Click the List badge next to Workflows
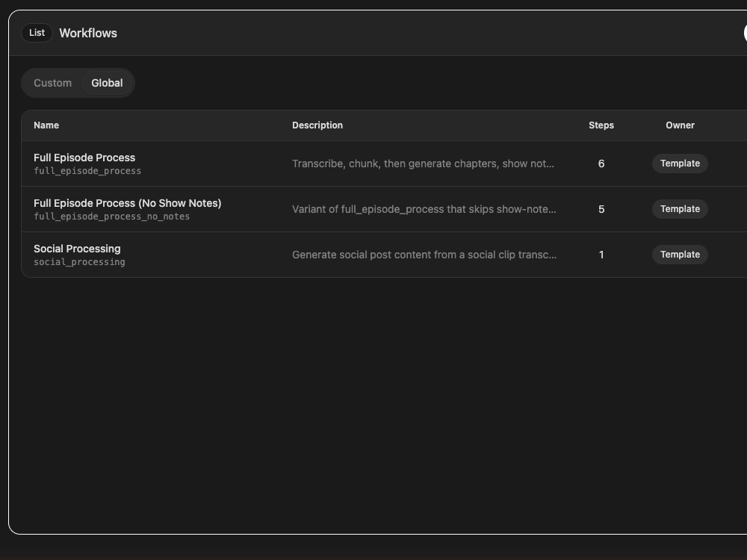The image size is (747, 560). (37, 33)
